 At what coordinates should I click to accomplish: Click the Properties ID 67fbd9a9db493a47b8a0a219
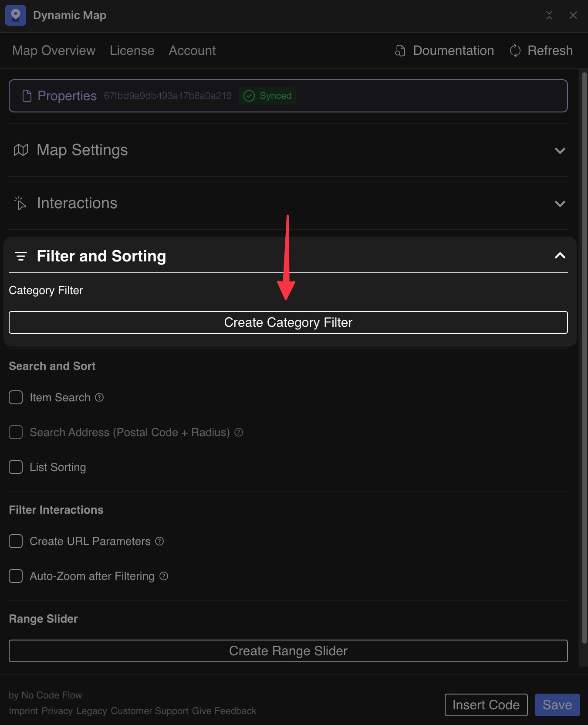click(168, 96)
